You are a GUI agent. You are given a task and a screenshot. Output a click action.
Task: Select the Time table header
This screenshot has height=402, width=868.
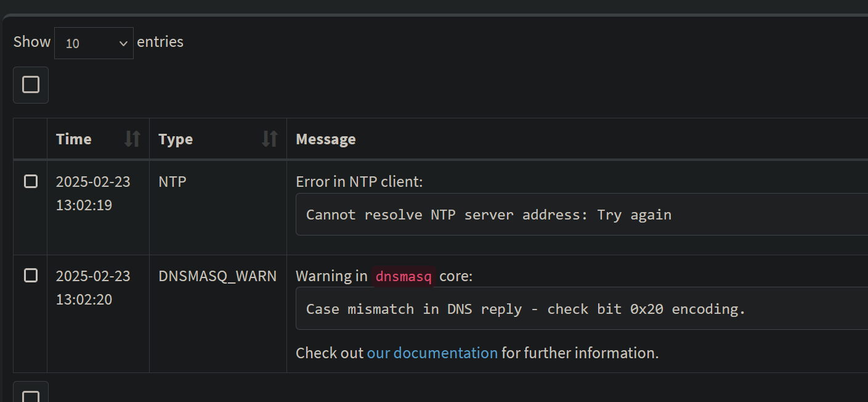click(73, 139)
